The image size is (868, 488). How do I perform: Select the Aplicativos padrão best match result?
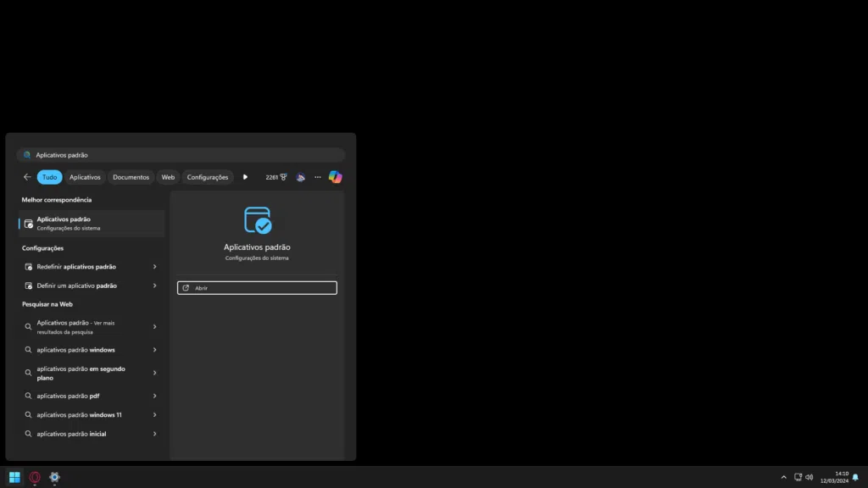[x=91, y=222]
